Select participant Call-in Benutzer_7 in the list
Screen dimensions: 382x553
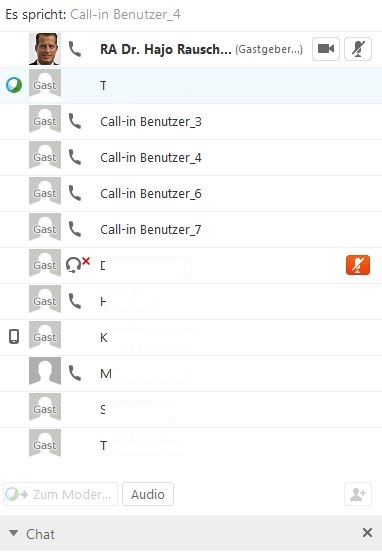pyautogui.click(x=191, y=229)
